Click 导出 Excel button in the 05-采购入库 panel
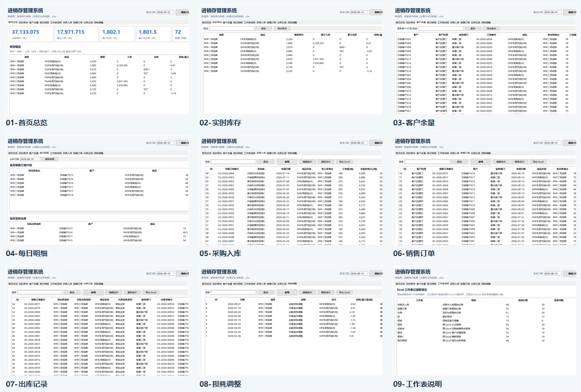The image size is (581, 392). click(x=344, y=162)
